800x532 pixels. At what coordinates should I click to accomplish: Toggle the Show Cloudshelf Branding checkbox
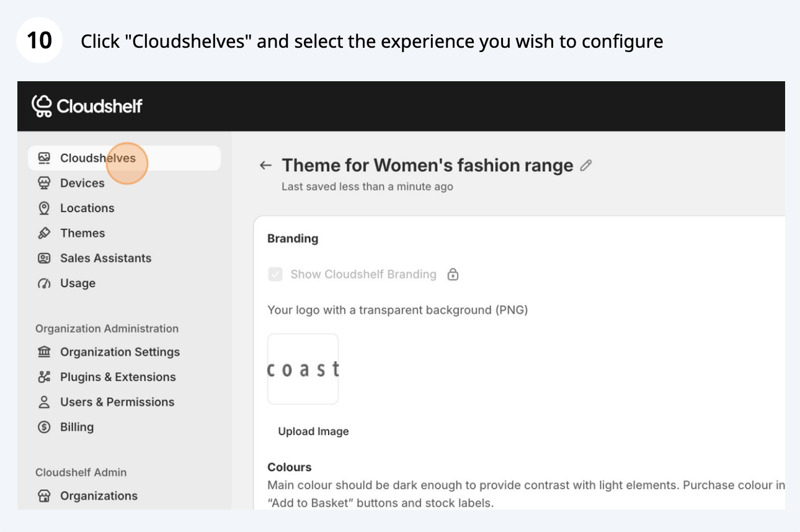pyautogui.click(x=275, y=274)
